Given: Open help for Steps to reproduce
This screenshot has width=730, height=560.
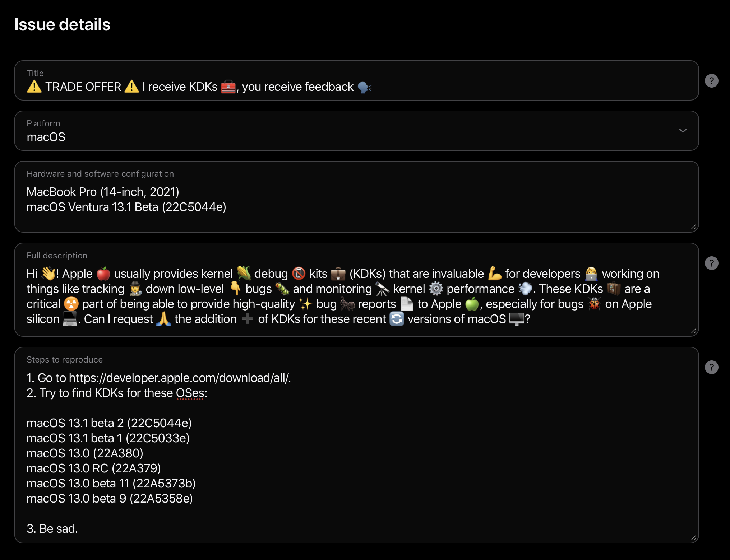Looking at the screenshot, I should point(711,367).
